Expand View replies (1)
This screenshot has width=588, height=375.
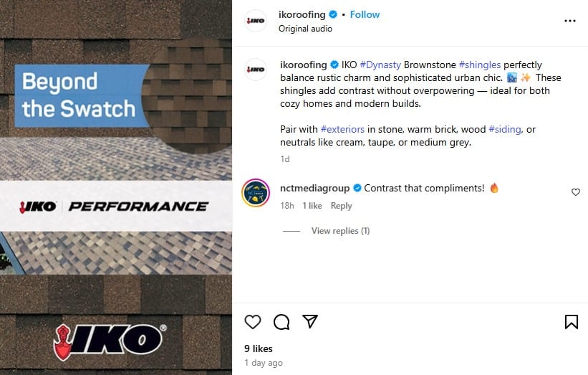pyautogui.click(x=340, y=230)
